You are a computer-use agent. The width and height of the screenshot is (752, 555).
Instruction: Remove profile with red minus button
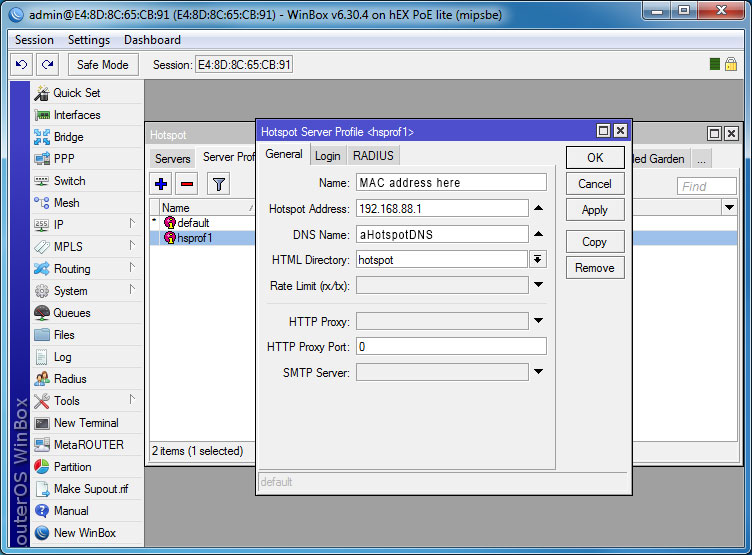187,184
